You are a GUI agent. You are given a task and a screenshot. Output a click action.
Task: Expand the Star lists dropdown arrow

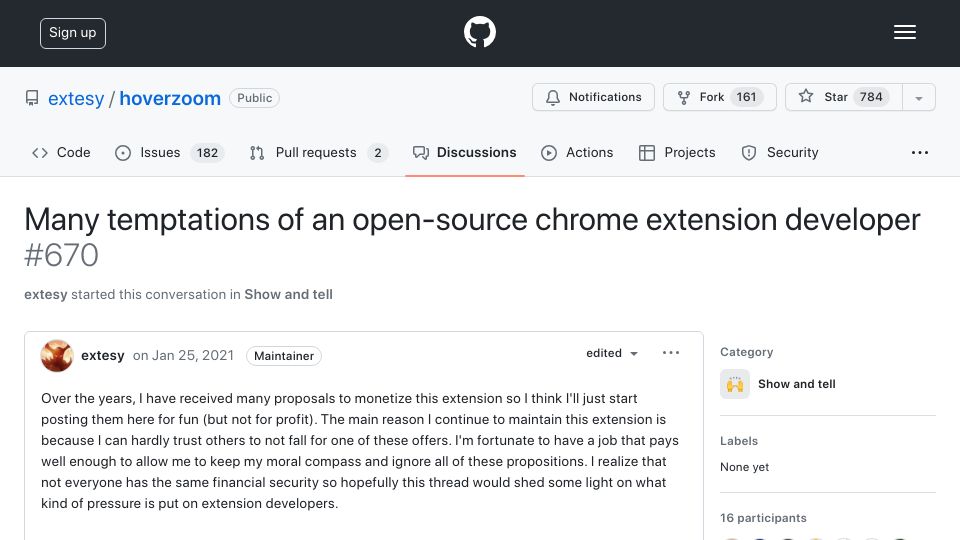click(x=918, y=98)
